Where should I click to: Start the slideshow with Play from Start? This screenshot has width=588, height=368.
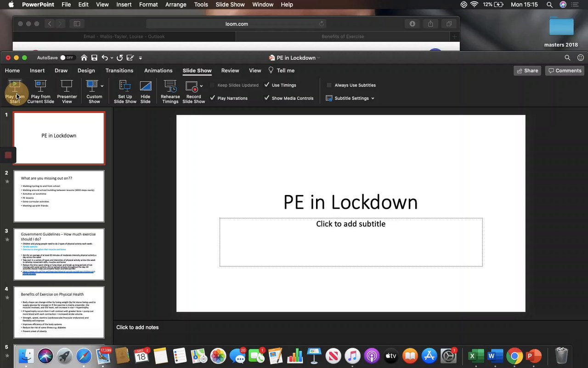[x=15, y=92]
